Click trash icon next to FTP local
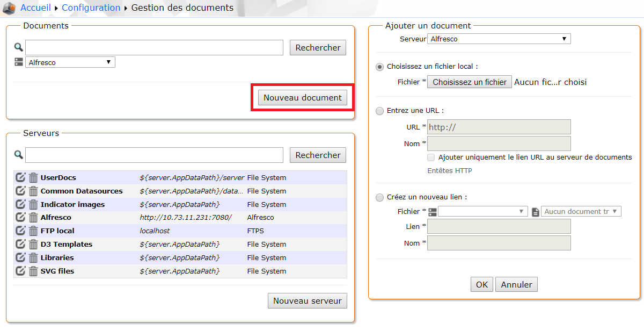The height and width of the screenshot is (330, 644). [x=33, y=231]
